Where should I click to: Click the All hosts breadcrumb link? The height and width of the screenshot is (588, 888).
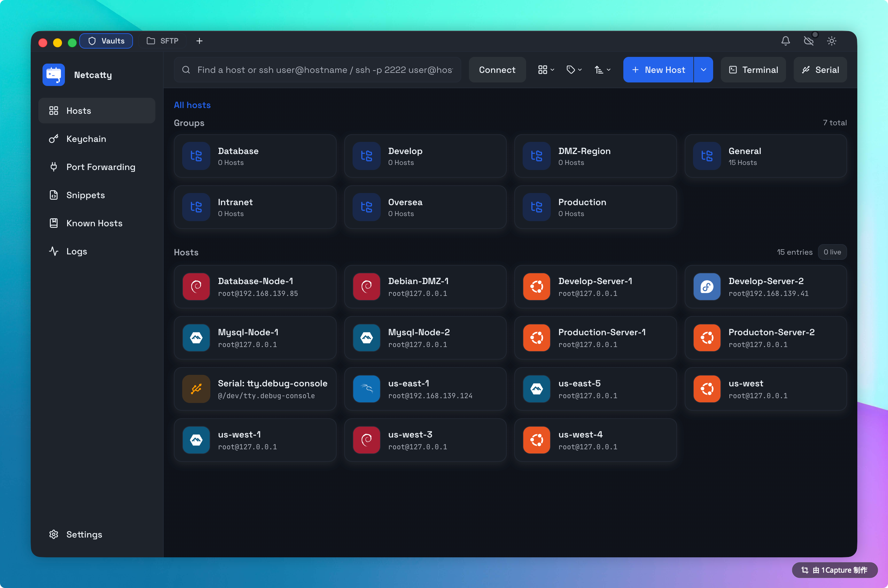point(192,105)
